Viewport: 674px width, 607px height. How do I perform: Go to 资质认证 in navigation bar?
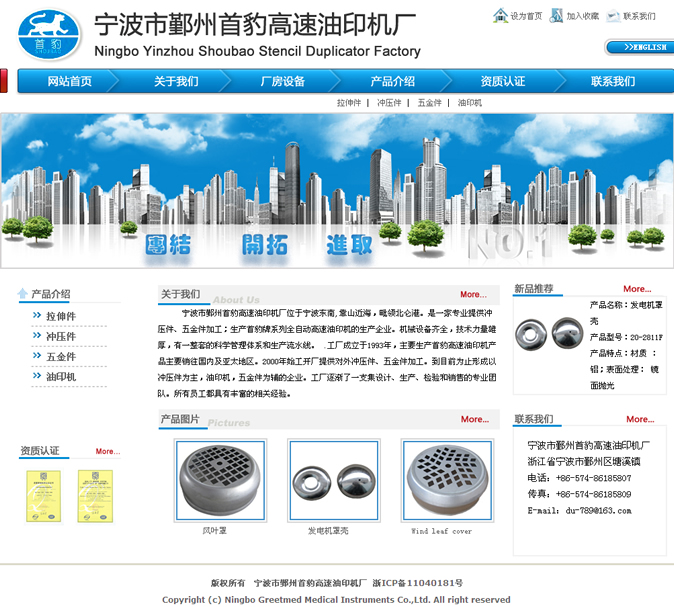tap(502, 81)
